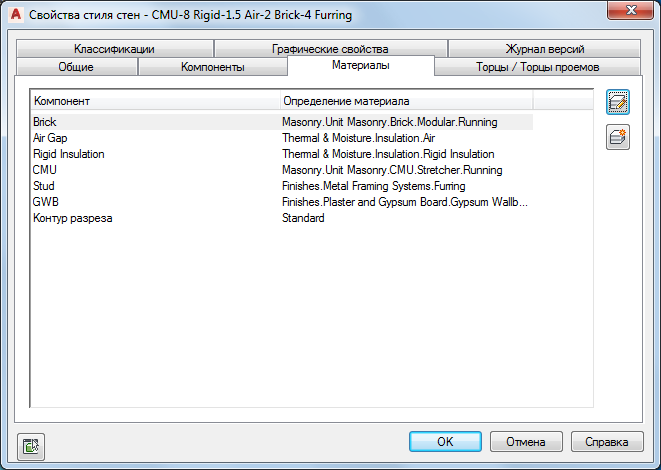Select the Общие tab
This screenshot has width=661, height=470.
click(x=77, y=67)
